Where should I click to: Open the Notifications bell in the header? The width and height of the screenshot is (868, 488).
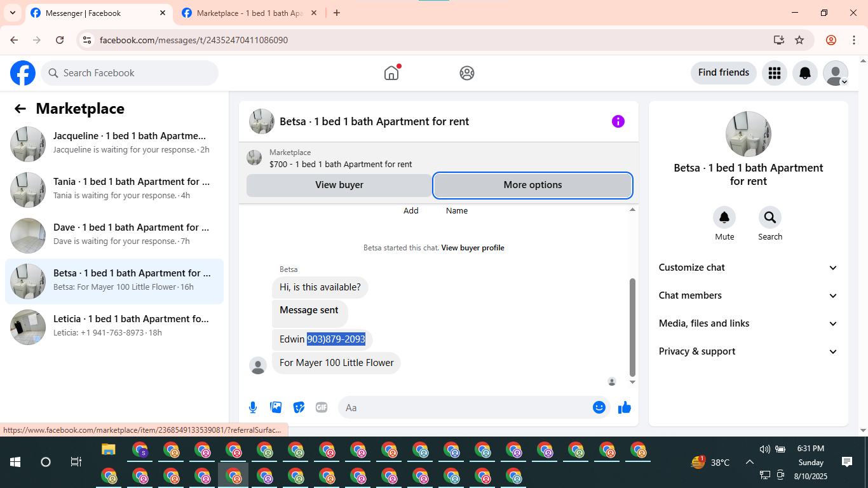click(x=805, y=73)
